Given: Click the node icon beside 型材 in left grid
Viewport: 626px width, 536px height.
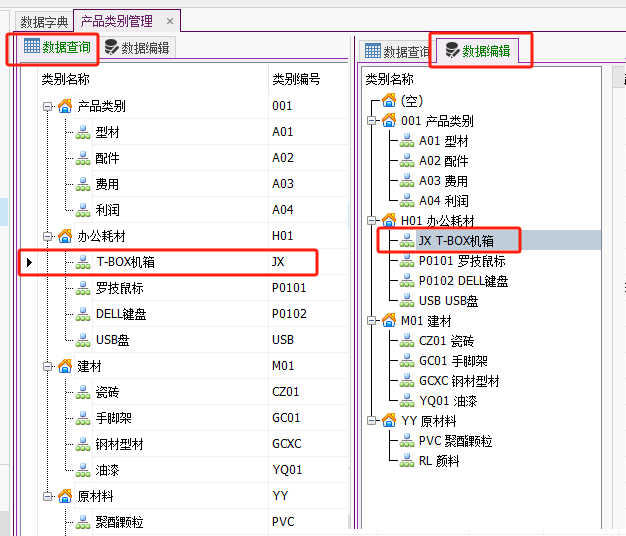Looking at the screenshot, I should click(x=83, y=132).
